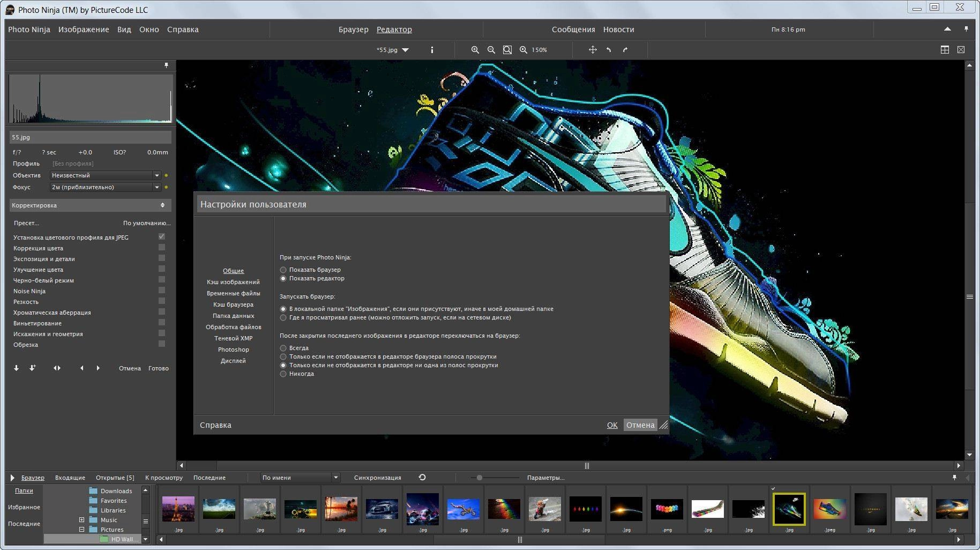
Task: Pin the bottom browser panel
Action: [x=954, y=477]
